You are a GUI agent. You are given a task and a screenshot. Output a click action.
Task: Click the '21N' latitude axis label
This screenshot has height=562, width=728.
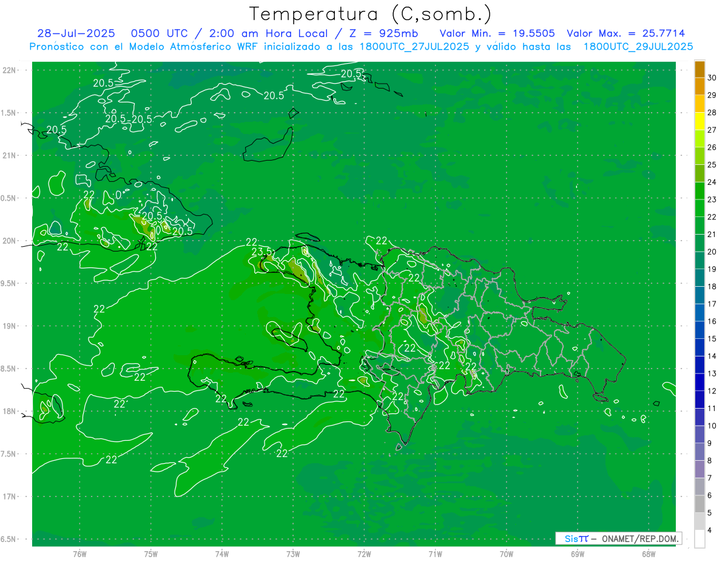click(9, 155)
